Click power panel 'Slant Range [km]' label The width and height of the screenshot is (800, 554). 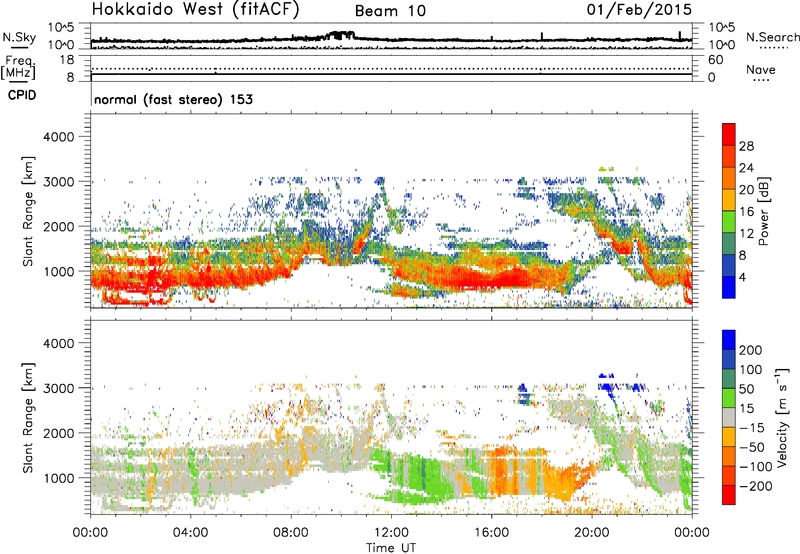tap(28, 211)
